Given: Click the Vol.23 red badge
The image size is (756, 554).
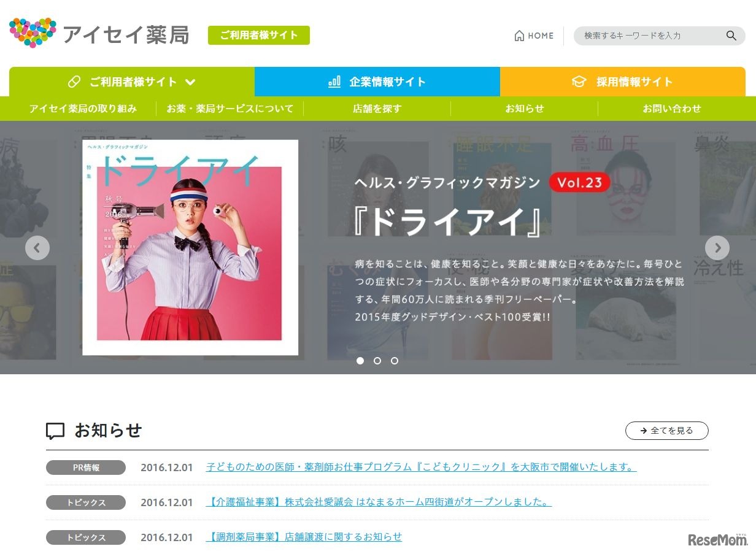Looking at the screenshot, I should [x=579, y=182].
